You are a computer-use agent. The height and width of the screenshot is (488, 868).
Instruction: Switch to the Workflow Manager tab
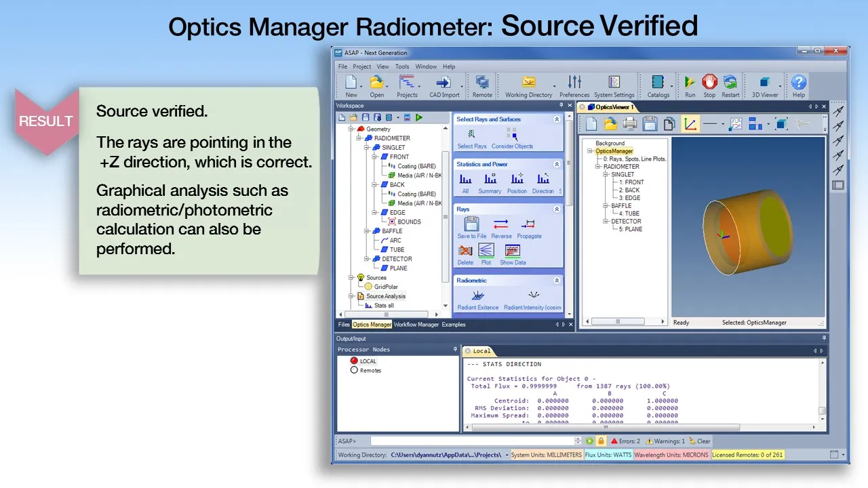coord(416,325)
